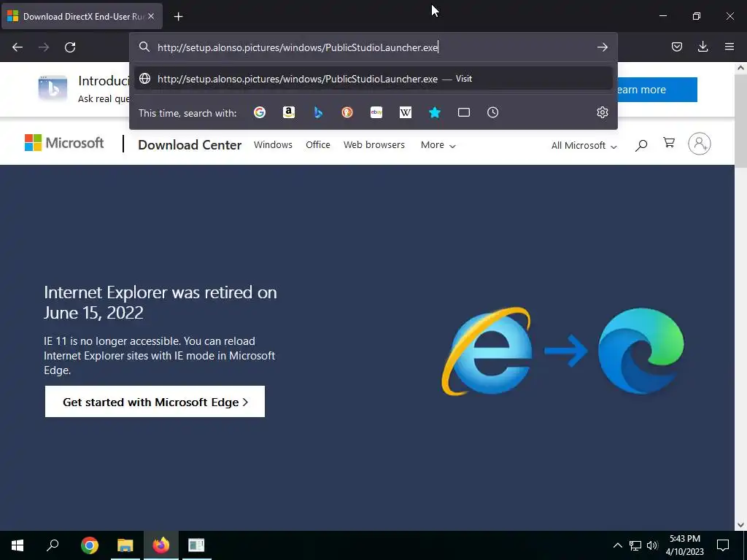Switch to Firefox in the taskbar
This screenshot has width=747, height=560.
(161, 545)
